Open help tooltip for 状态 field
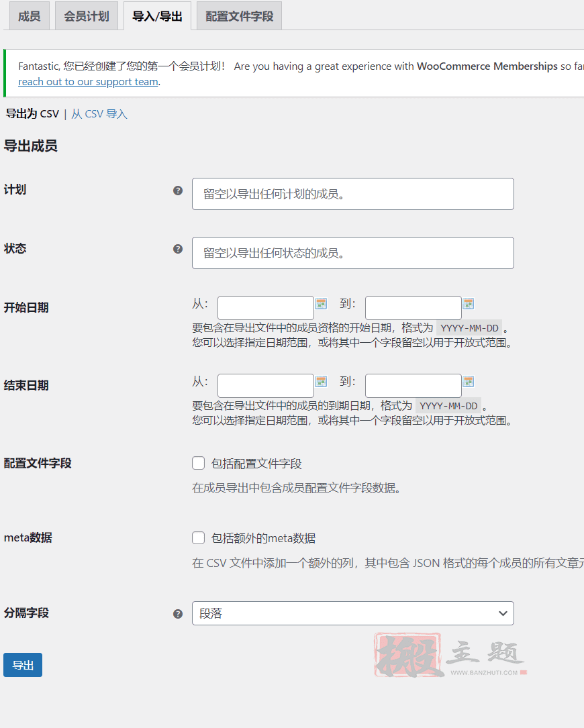This screenshot has width=584, height=728. pyautogui.click(x=178, y=249)
